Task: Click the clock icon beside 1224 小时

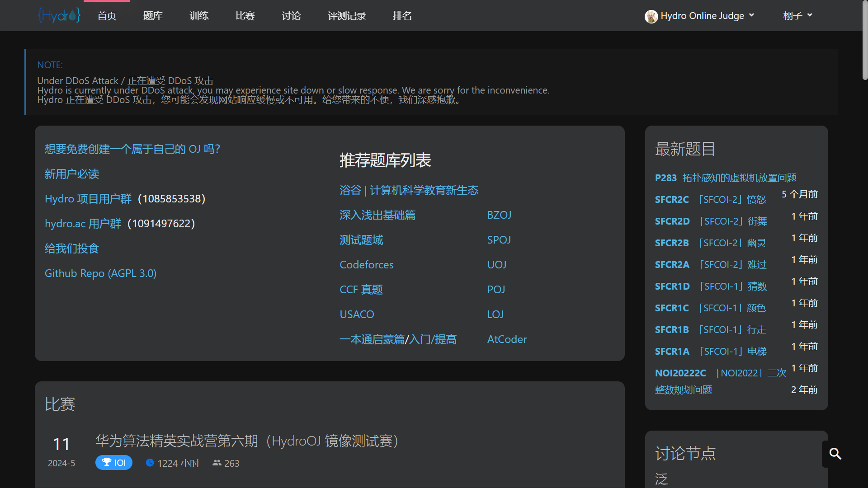Action: 150,463
